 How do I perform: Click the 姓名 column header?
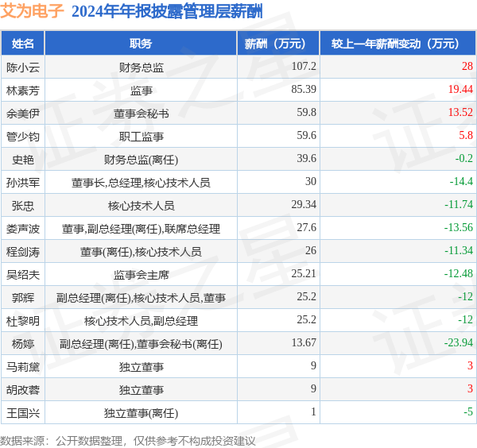pyautogui.click(x=23, y=44)
